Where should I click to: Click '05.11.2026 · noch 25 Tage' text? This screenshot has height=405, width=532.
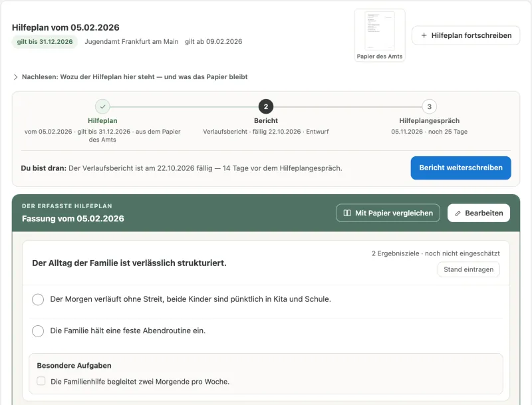(x=429, y=132)
